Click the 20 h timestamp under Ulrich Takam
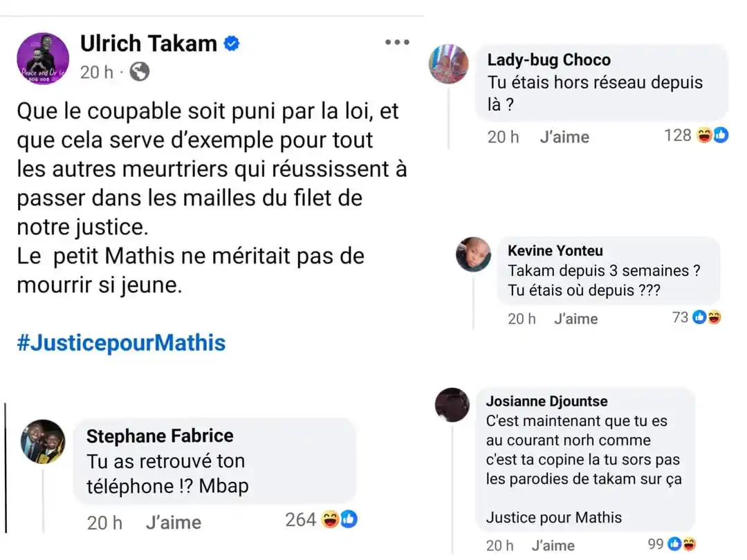Screen dimensions: 747x560 pos(97,72)
